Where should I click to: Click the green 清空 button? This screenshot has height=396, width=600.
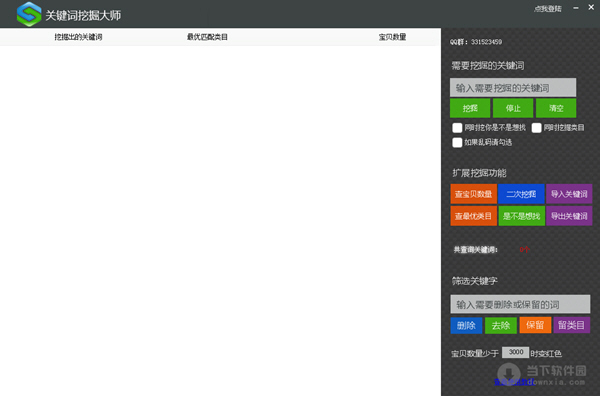click(556, 108)
